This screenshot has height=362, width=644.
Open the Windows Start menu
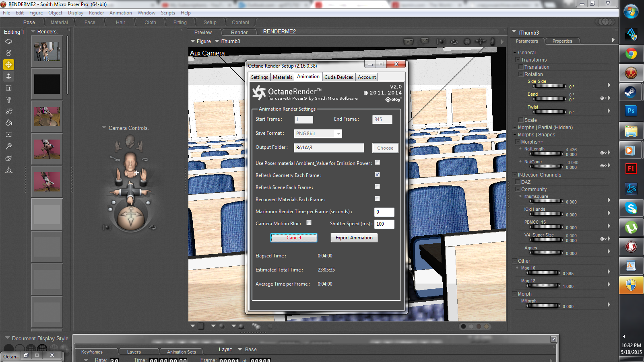tap(631, 12)
